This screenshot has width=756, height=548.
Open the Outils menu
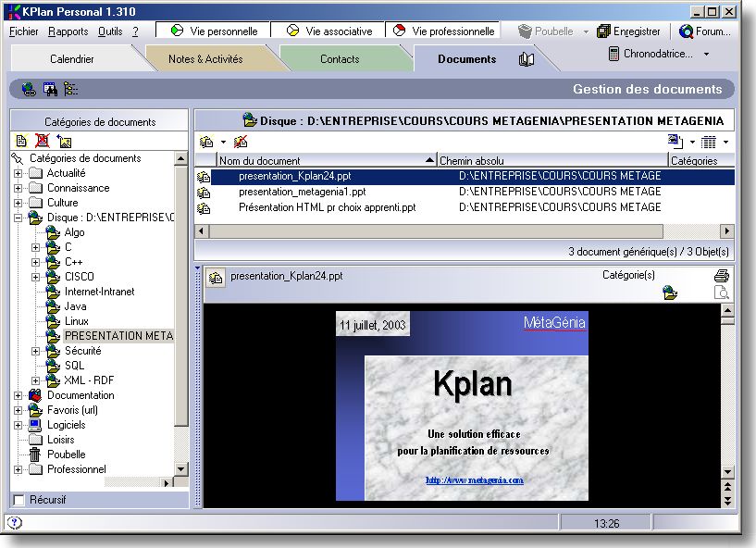[110, 31]
